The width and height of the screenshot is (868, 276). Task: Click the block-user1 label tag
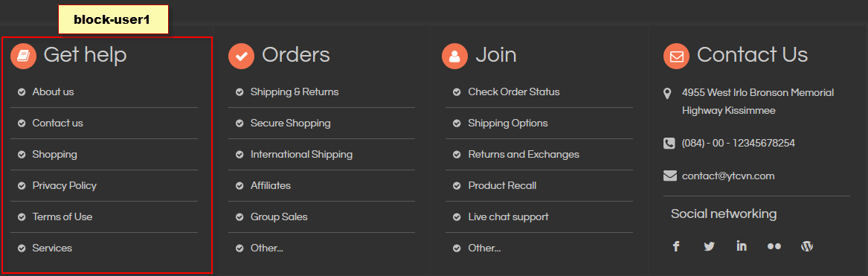coord(113,20)
